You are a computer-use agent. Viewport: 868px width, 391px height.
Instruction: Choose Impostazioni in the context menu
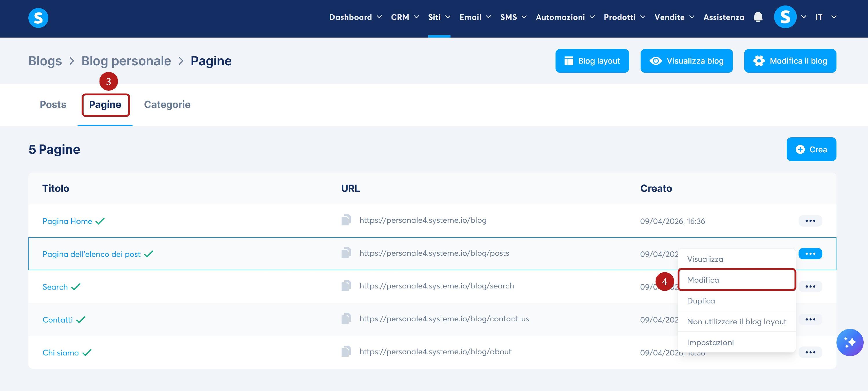point(737,342)
